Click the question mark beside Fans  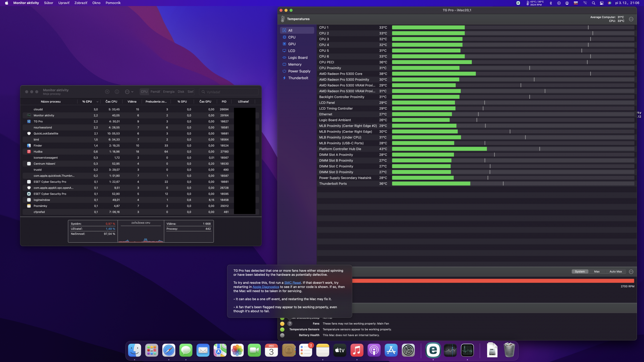(290, 324)
